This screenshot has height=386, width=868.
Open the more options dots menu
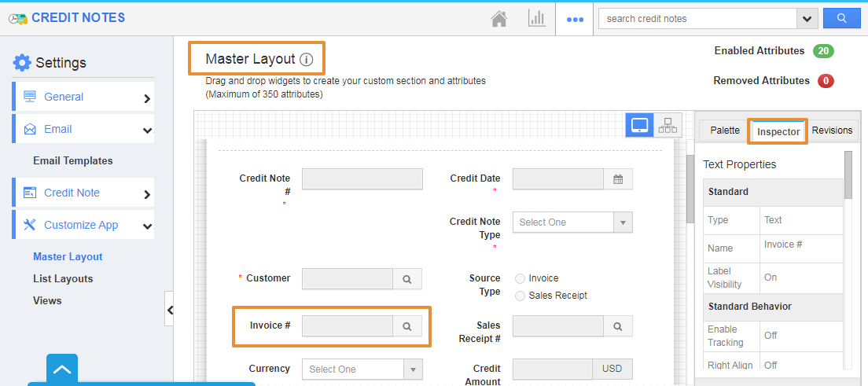coord(575,20)
